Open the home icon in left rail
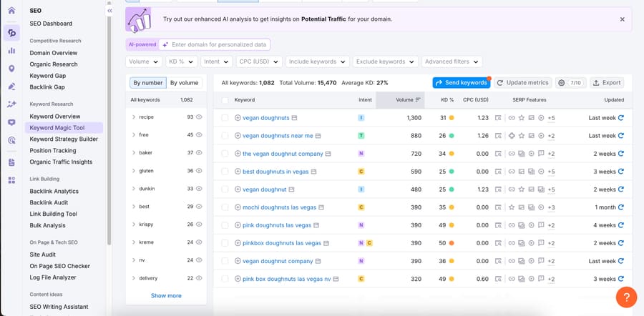This screenshot has height=316, width=644. tap(11, 11)
